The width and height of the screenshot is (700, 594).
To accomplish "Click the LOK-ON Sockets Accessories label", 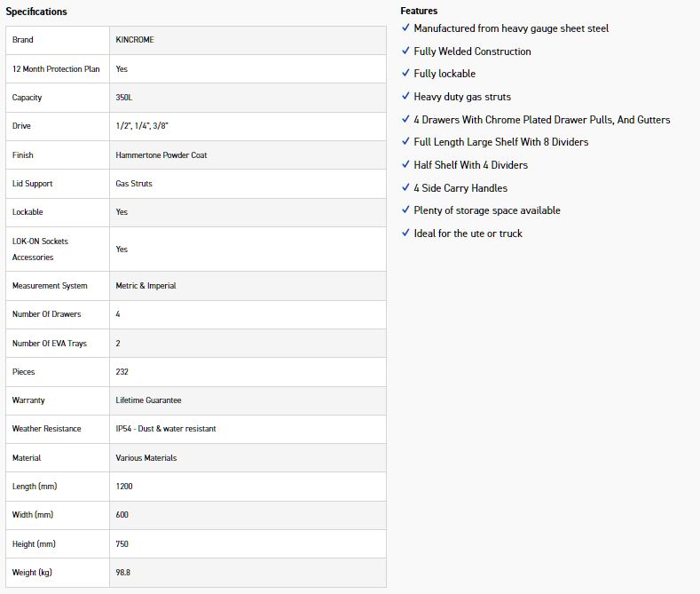I will coord(40,249).
